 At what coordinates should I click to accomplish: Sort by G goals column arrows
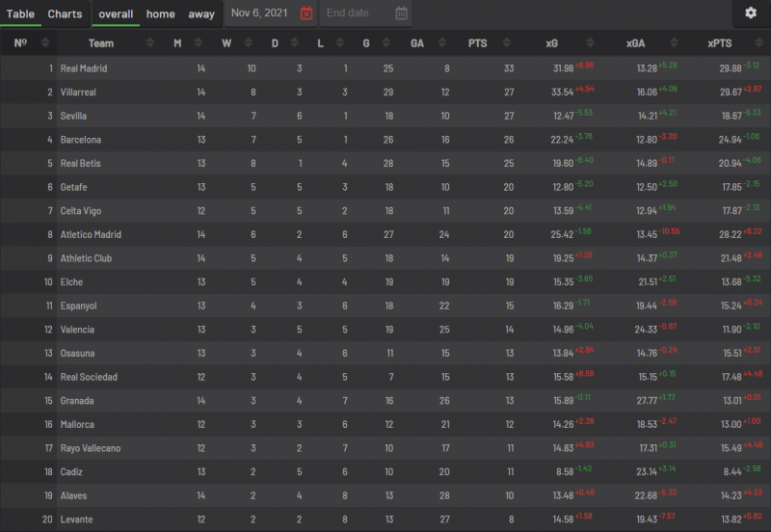coord(386,42)
